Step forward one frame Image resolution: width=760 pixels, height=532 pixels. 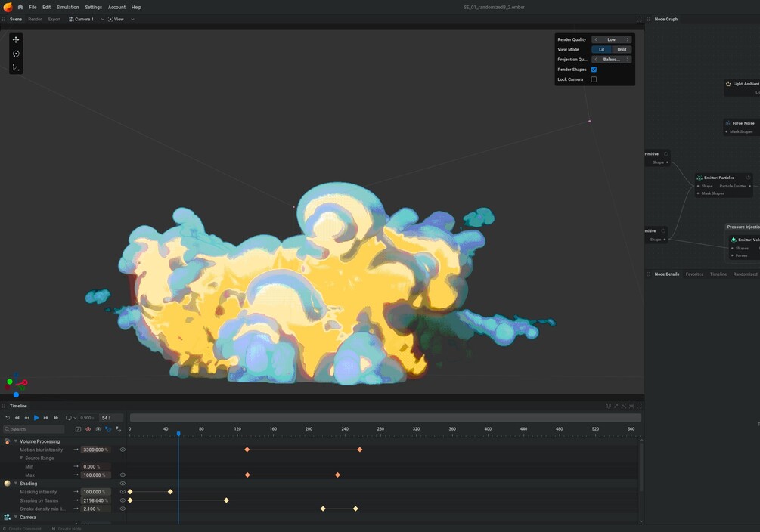[46, 418]
